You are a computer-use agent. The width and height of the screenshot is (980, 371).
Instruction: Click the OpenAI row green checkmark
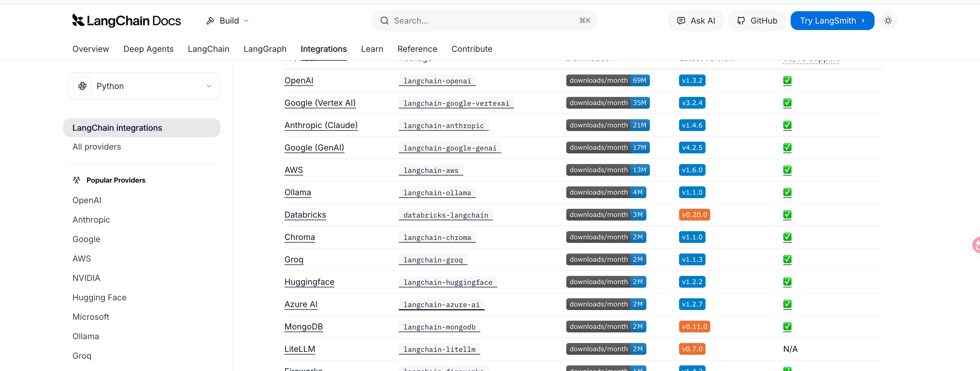click(787, 80)
